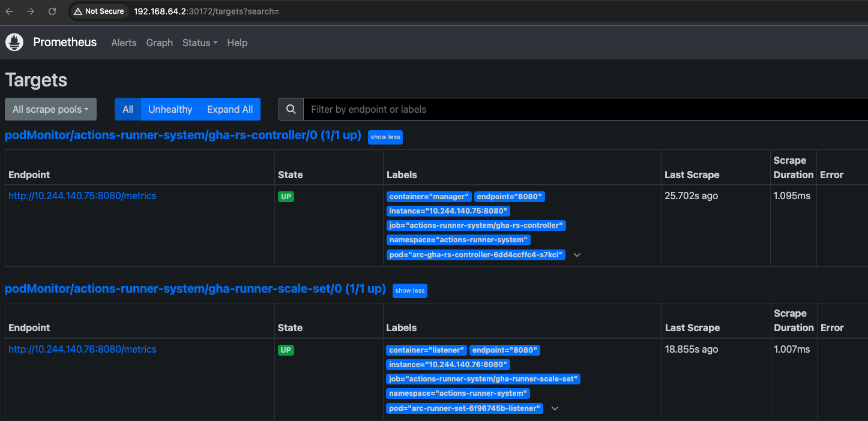868x421 pixels.
Task: Click the Prometheus flame logo icon
Action: tap(14, 43)
